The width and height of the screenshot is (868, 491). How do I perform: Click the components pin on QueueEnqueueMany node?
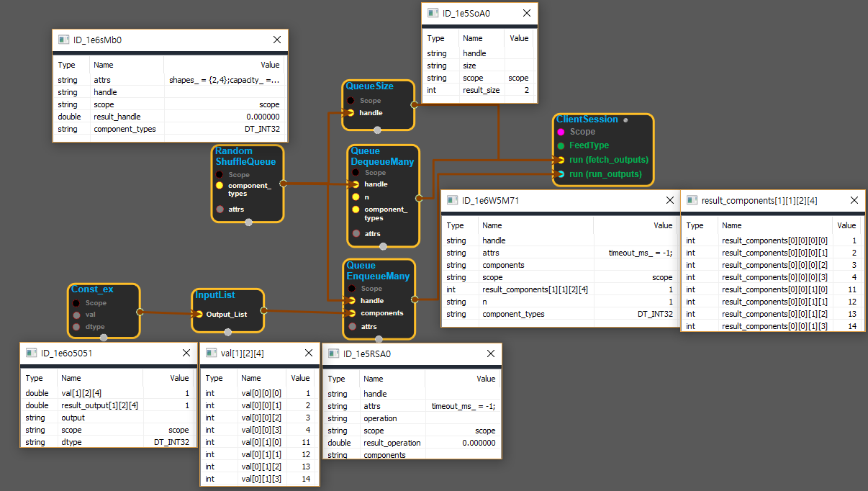(351, 313)
